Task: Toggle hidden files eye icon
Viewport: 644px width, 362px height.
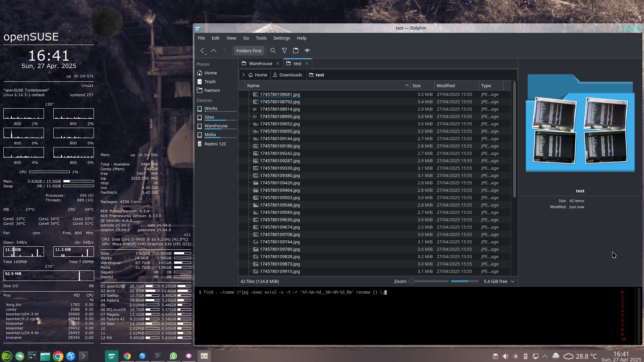Action: [307, 51]
